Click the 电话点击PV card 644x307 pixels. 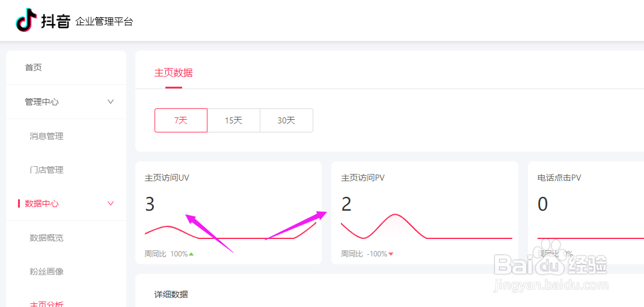pos(586,213)
